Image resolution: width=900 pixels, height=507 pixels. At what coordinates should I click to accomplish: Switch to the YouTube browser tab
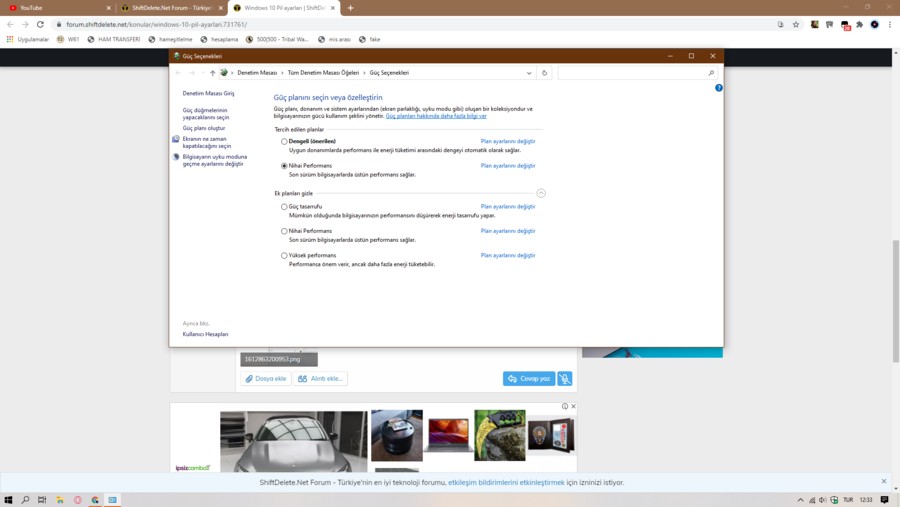[x=55, y=8]
